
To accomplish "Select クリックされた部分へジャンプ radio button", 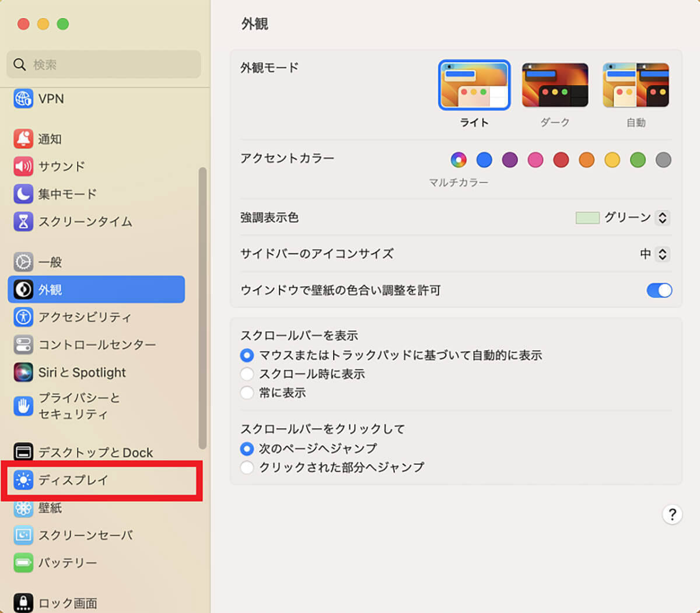I will coord(247,467).
